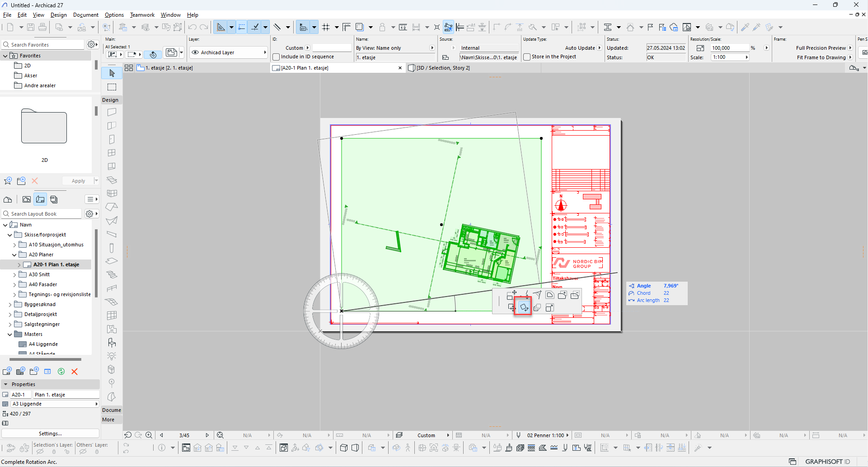Check the Store in the Project box
Viewport: 868px width, 467px height.
pyautogui.click(x=527, y=57)
